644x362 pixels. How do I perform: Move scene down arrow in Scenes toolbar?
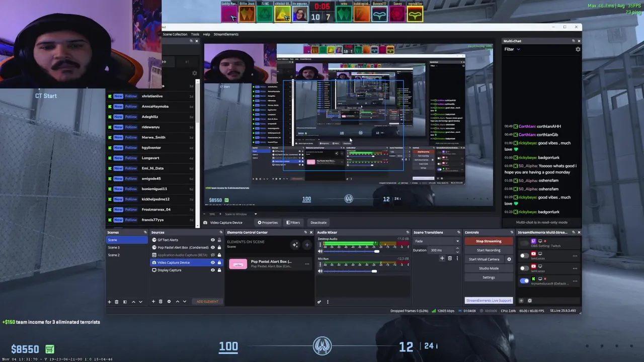(140, 302)
